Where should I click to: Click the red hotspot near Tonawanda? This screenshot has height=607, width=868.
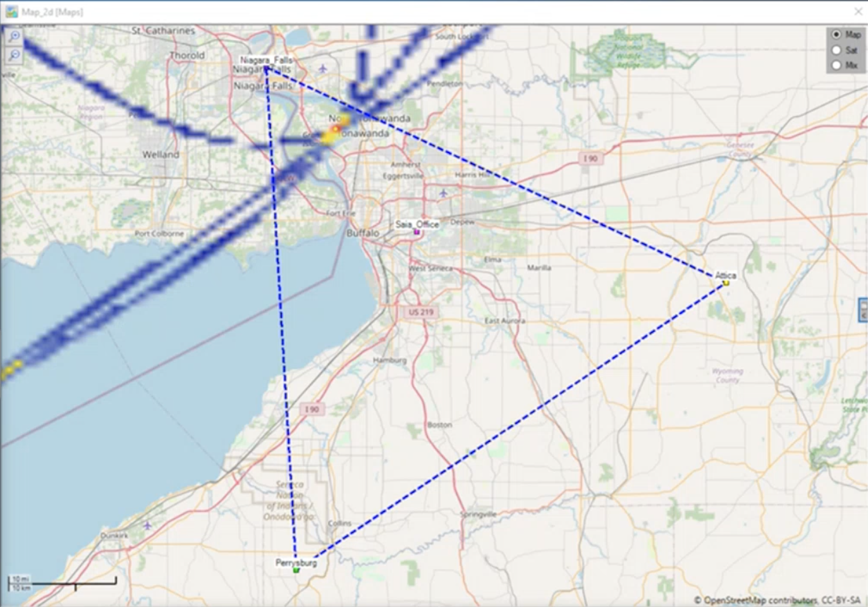(335, 129)
